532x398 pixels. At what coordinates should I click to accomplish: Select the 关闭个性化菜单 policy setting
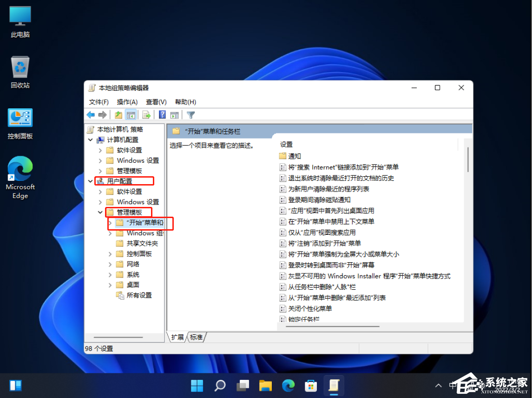(308, 308)
